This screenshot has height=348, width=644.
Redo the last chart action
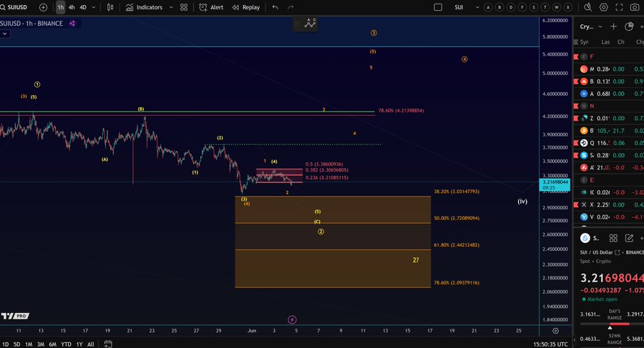[x=291, y=7]
